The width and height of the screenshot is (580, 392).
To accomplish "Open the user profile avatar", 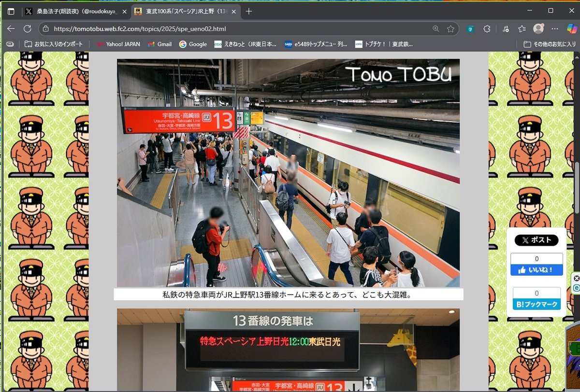I will 538,29.
